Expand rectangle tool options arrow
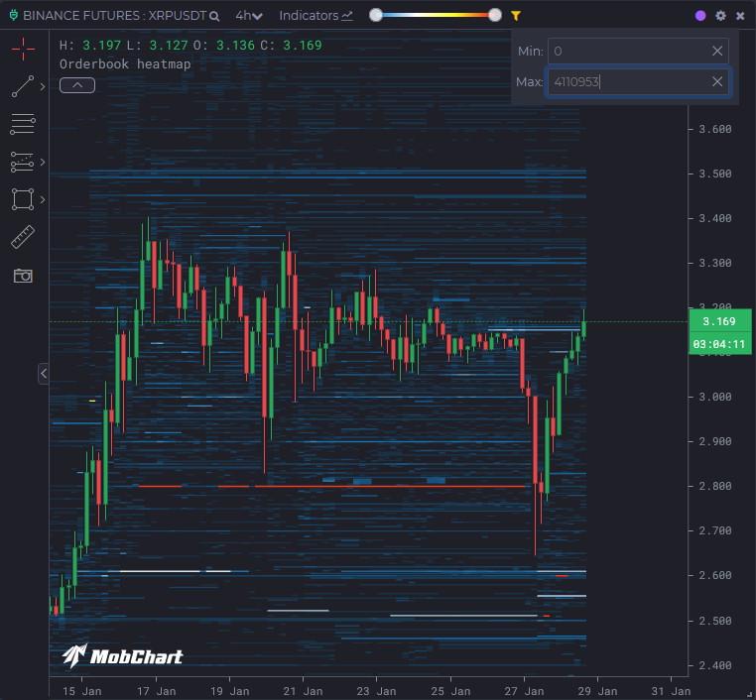The image size is (756, 700). pos(43,199)
